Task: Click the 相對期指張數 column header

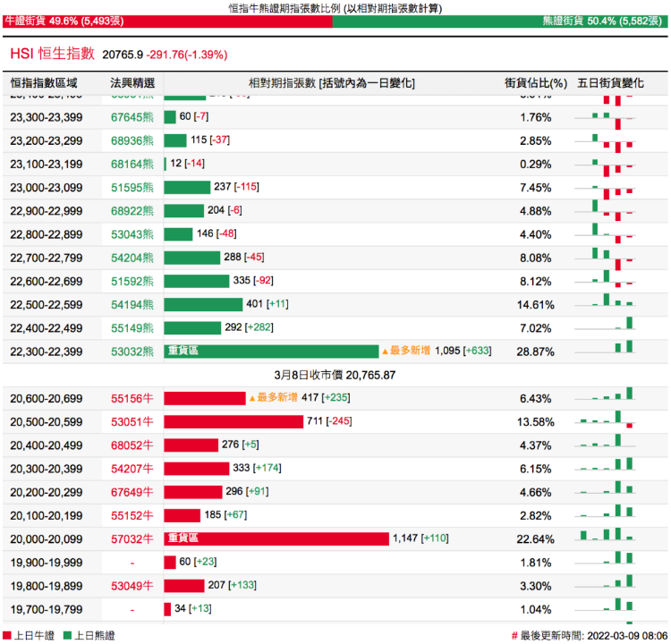Action: click(x=332, y=83)
